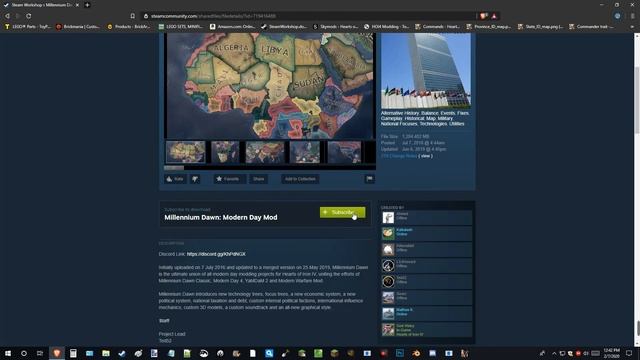Click the taskbar clock

(x=611, y=353)
